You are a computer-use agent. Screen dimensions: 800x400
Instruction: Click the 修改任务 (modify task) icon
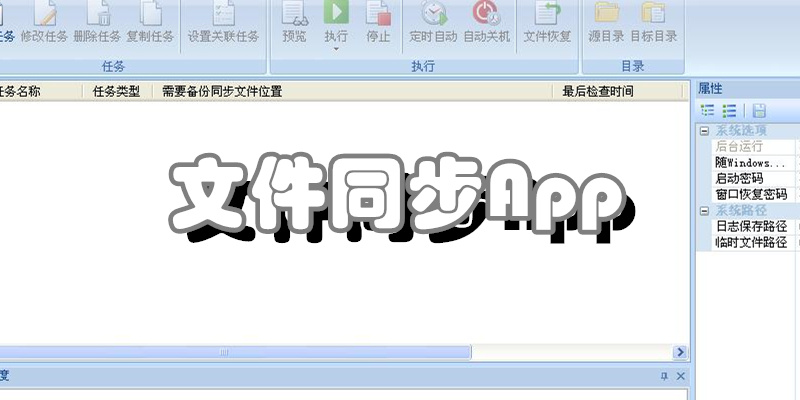coord(44,13)
